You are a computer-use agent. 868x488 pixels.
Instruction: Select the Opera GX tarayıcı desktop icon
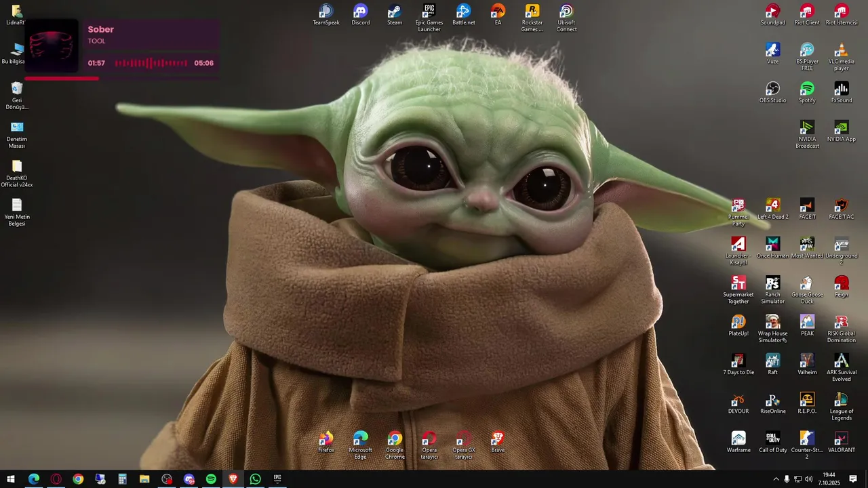(464, 445)
